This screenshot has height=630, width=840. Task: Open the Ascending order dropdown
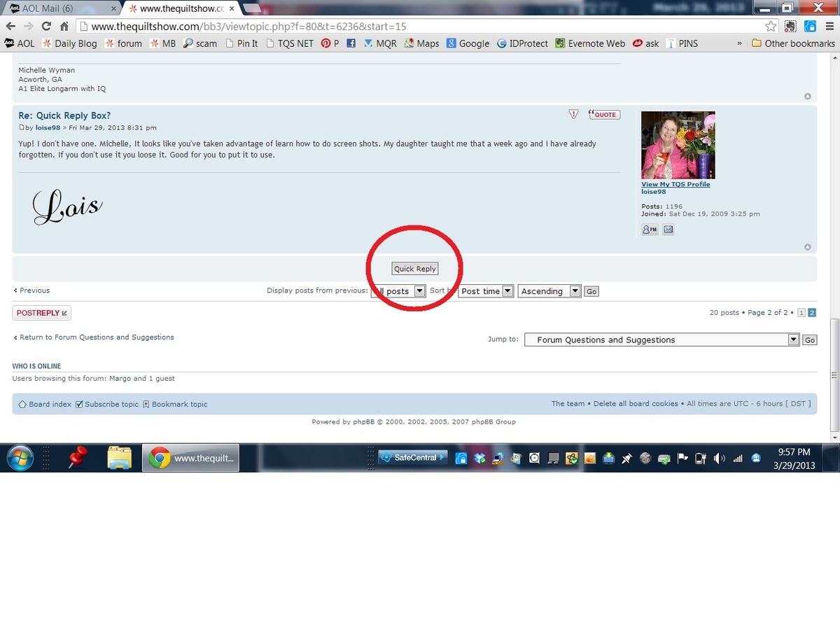(x=549, y=291)
